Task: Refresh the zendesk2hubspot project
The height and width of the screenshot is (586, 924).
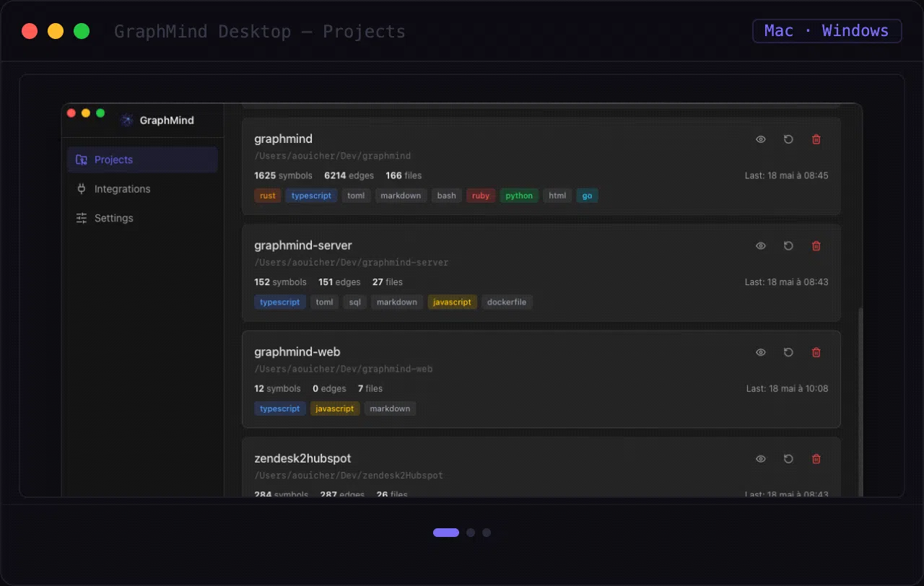Action: point(788,459)
